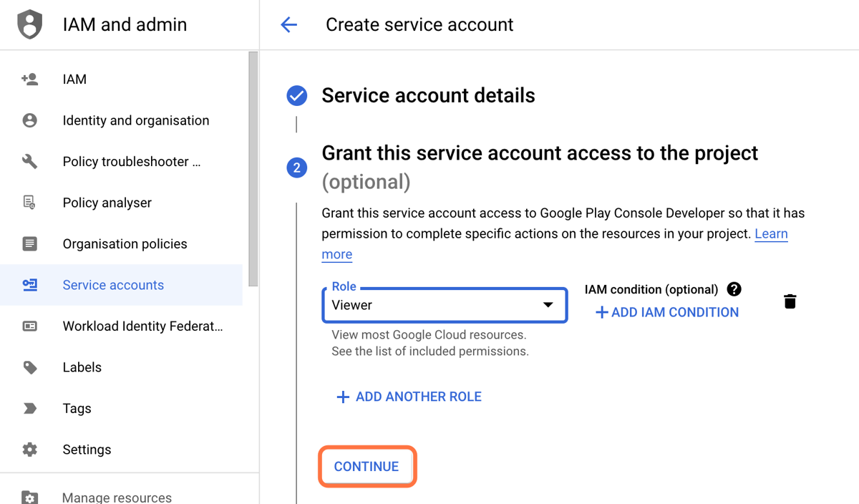The height and width of the screenshot is (504, 859).
Task: Click the Create service account title
Action: 419,25
